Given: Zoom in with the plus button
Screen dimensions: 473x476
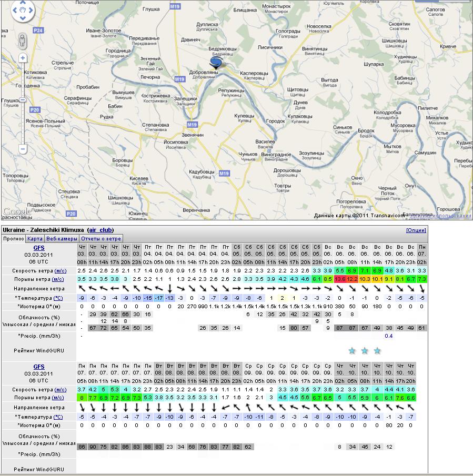Looking at the screenshot, I should coord(23,58).
